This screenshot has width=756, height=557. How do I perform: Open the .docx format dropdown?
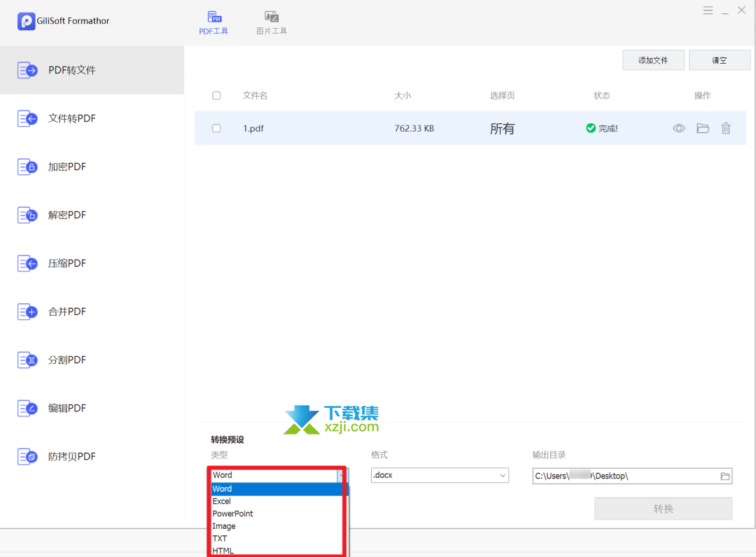[440, 475]
